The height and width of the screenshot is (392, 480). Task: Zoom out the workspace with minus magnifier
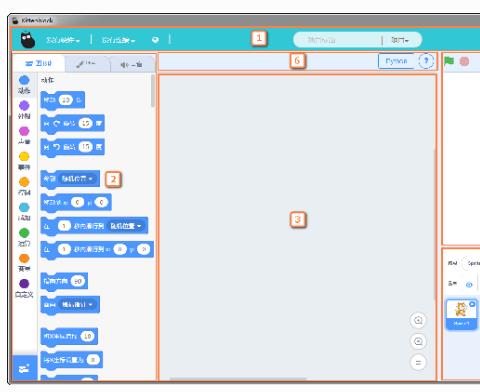(418, 341)
